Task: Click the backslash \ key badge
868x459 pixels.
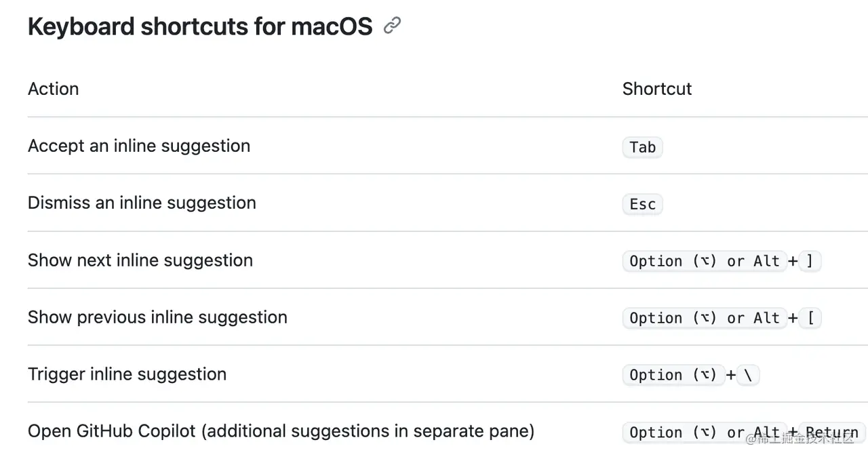Action: (x=747, y=375)
